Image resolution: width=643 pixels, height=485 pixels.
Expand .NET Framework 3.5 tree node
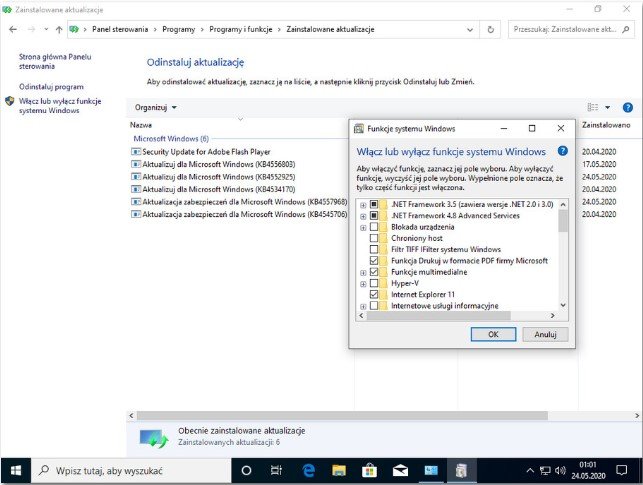pos(363,205)
